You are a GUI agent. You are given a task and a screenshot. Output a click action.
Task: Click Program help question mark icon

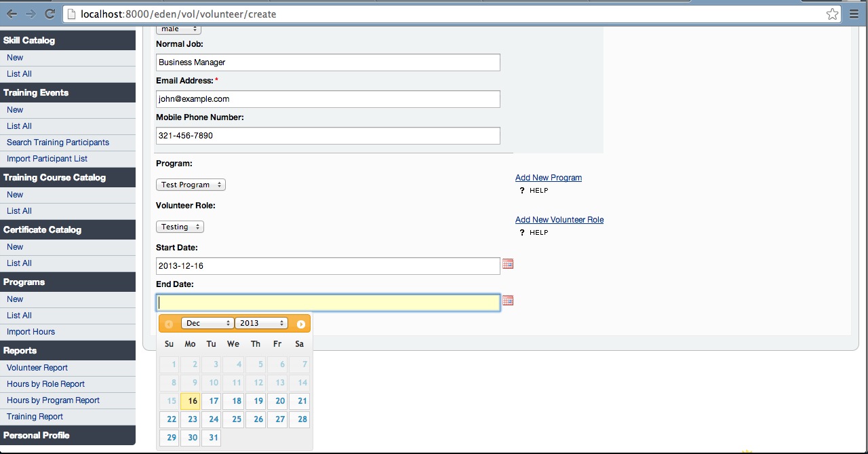point(522,191)
